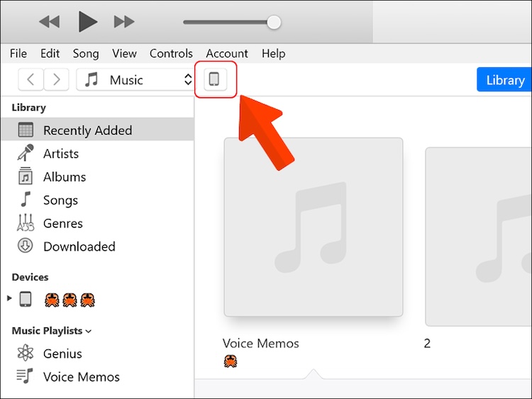Start playback with the Play button
Viewport: 532px width, 399px height.
click(x=87, y=21)
